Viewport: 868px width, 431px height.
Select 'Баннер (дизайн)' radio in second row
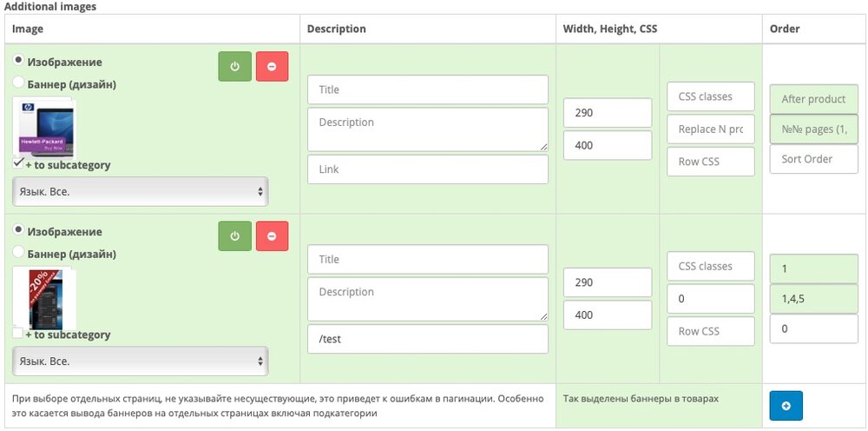click(18, 252)
